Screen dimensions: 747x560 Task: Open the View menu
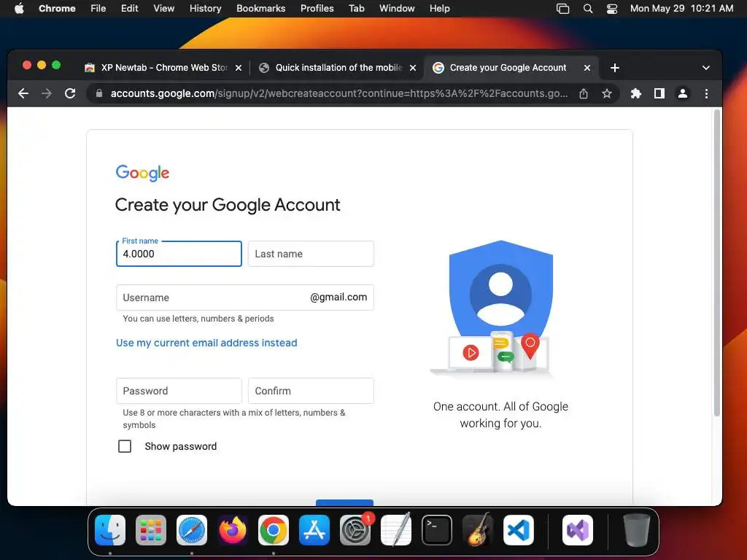coord(163,9)
